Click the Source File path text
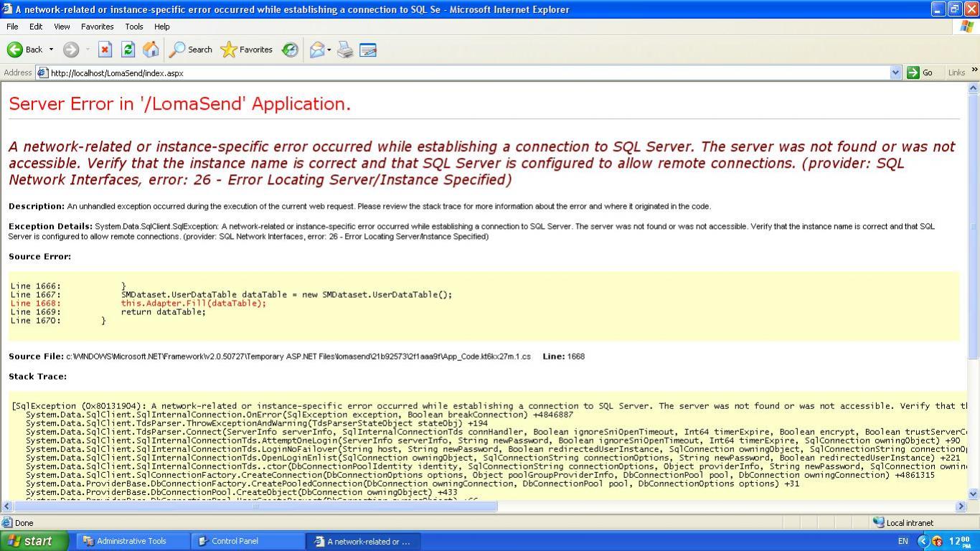Image resolution: width=980 pixels, height=551 pixels. pos(298,356)
